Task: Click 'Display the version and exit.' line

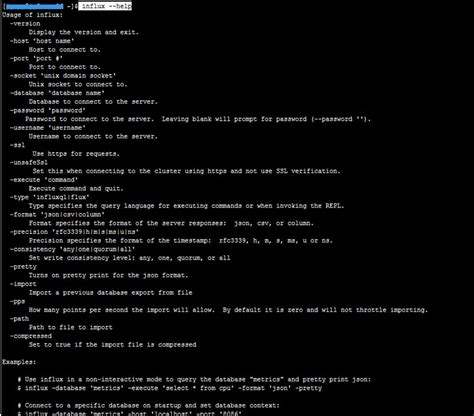Action: pyautogui.click(x=83, y=32)
